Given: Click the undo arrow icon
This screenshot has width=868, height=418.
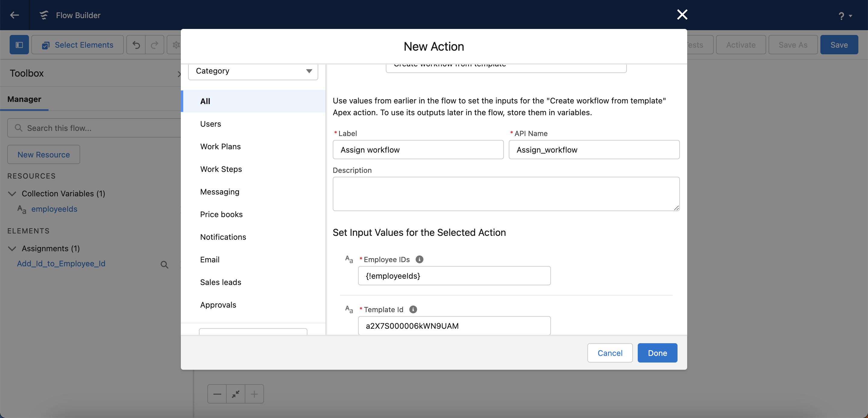Looking at the screenshot, I should [x=136, y=45].
